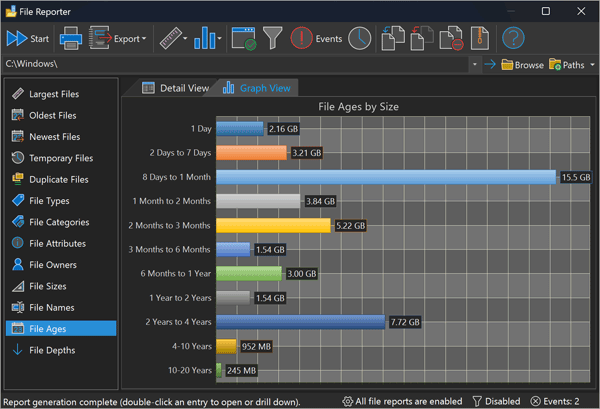Select the Graph View tab

pos(257,88)
